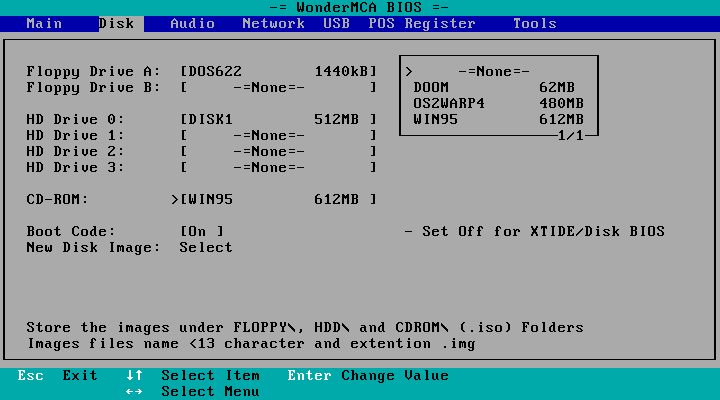
Task: Choose WIN95 612MB image in list
Action: tap(498, 119)
